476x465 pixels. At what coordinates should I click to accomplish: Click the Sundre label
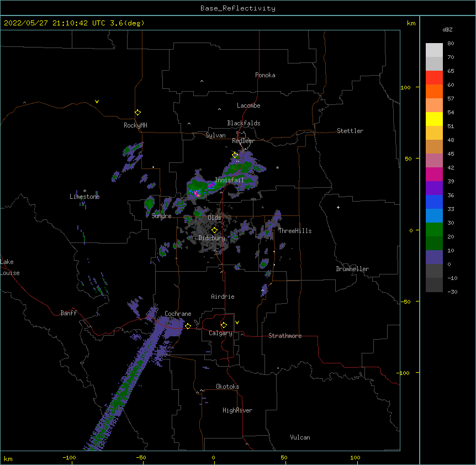pos(161,216)
